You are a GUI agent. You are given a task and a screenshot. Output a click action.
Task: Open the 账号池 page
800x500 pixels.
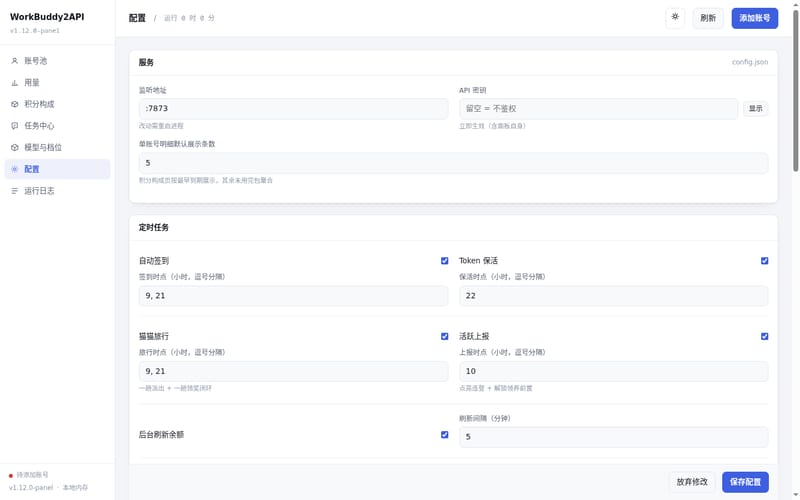click(x=57, y=61)
